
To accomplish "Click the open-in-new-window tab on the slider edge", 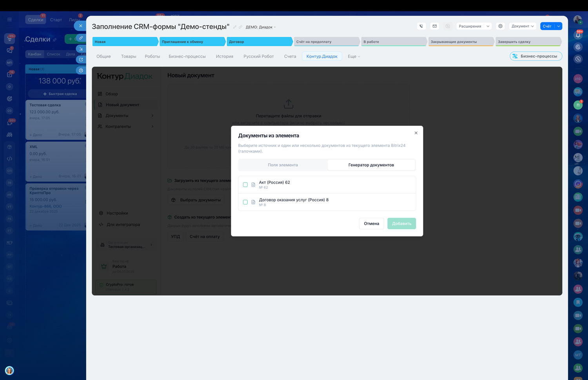I will coord(81,60).
